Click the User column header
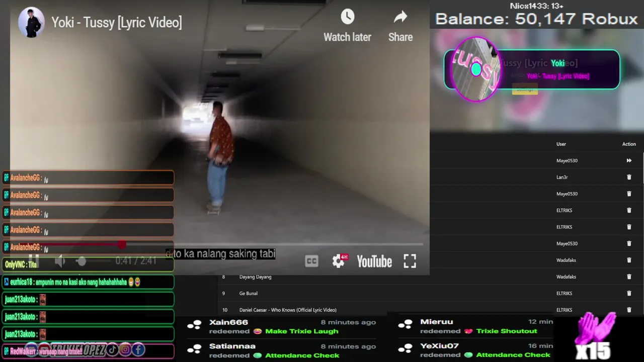Viewport: 644px width, 362px height. (561, 144)
